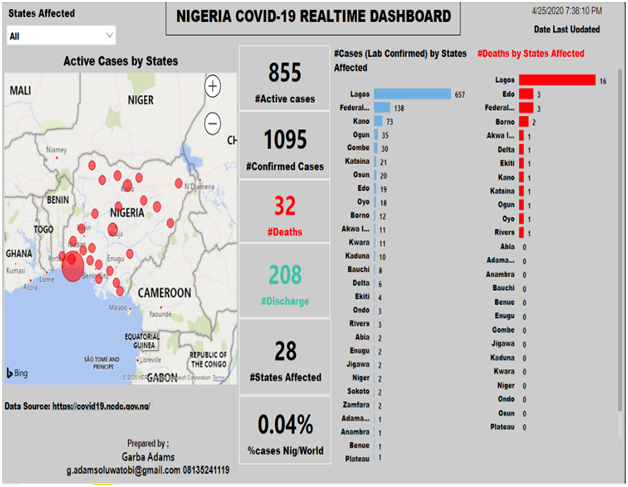Click the Borno bar in deaths chart
Viewport: 628px width, 487px height.
(x=524, y=121)
